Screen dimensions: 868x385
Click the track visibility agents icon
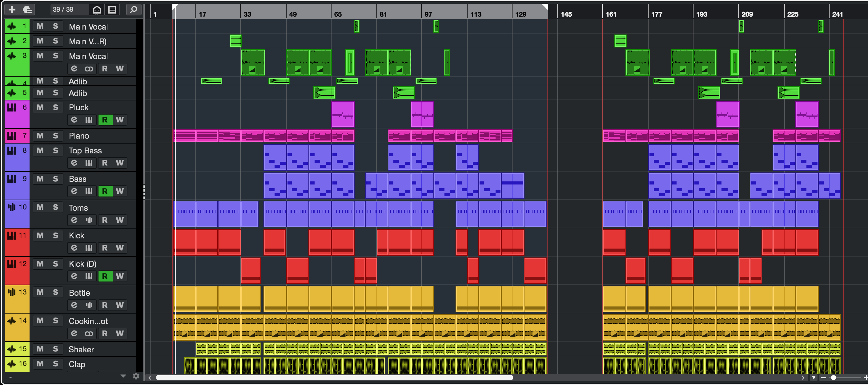pos(97,10)
